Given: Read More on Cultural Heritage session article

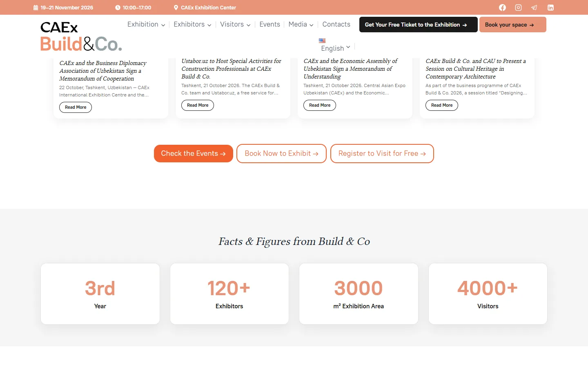Looking at the screenshot, I should pos(442,105).
